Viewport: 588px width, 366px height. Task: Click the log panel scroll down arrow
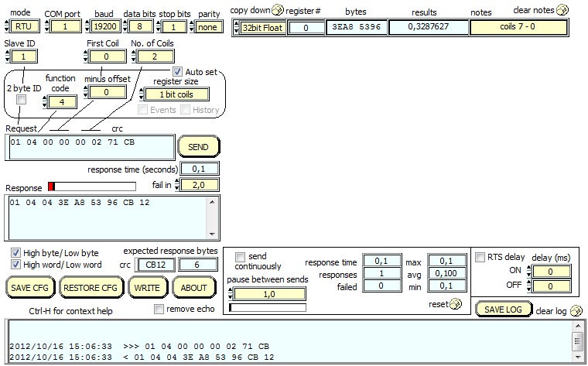(578, 356)
